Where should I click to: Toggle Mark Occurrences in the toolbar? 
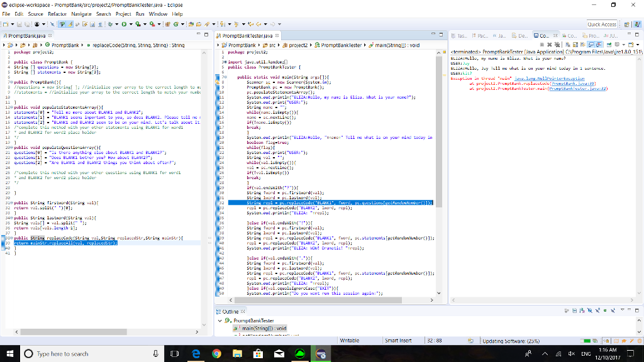coord(70,25)
